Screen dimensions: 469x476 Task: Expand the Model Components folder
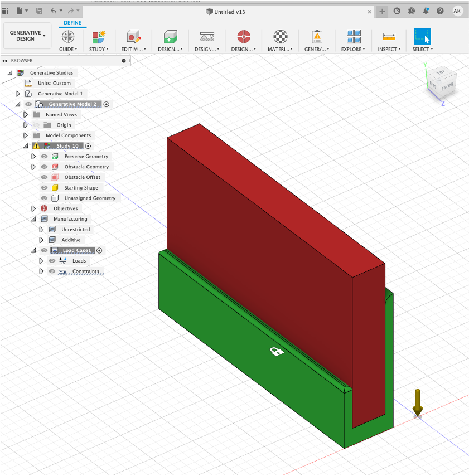[26, 135]
